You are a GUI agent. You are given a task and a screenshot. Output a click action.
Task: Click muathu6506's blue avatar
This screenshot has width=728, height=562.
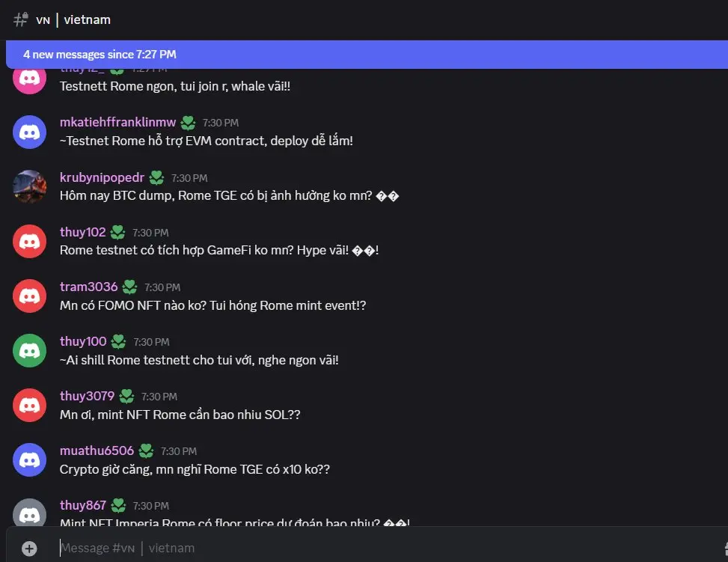(30, 460)
